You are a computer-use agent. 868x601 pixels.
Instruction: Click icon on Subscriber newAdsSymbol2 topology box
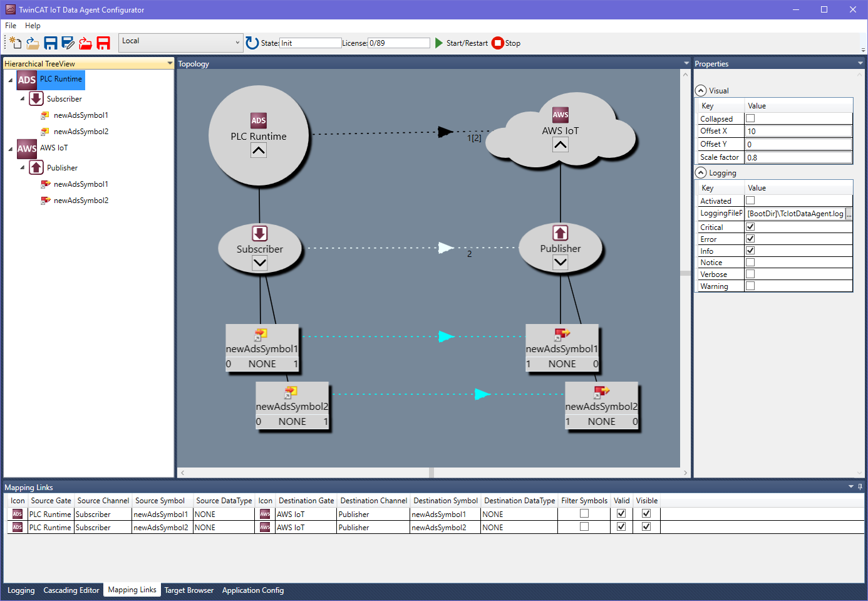[291, 392]
